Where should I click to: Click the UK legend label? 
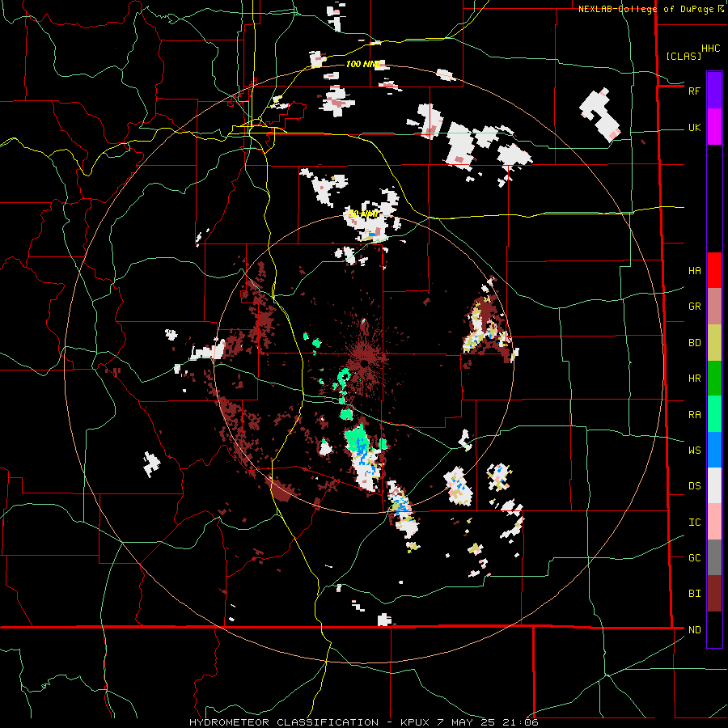point(694,127)
